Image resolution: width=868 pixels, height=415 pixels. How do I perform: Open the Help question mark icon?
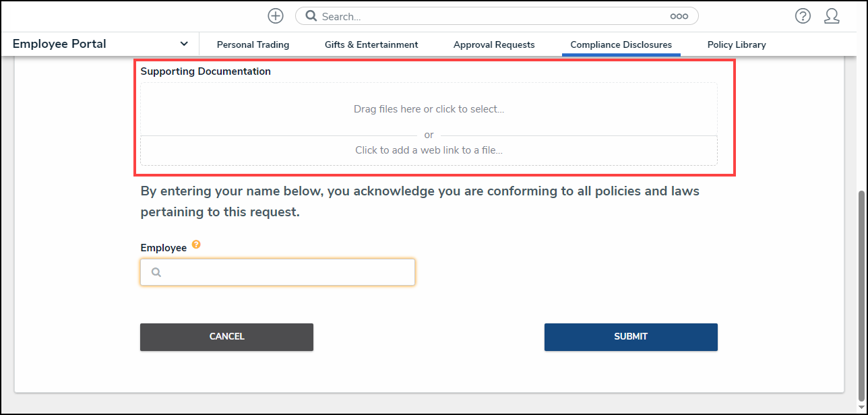[x=803, y=16]
